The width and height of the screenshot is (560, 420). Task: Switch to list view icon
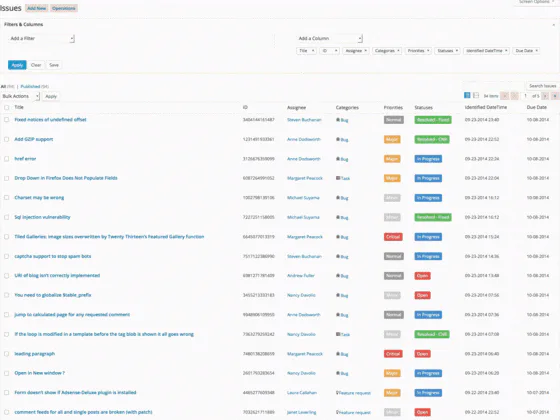pyautogui.click(x=467, y=95)
